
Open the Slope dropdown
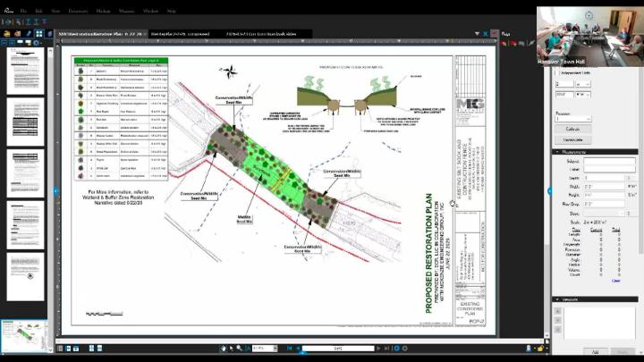point(604,214)
